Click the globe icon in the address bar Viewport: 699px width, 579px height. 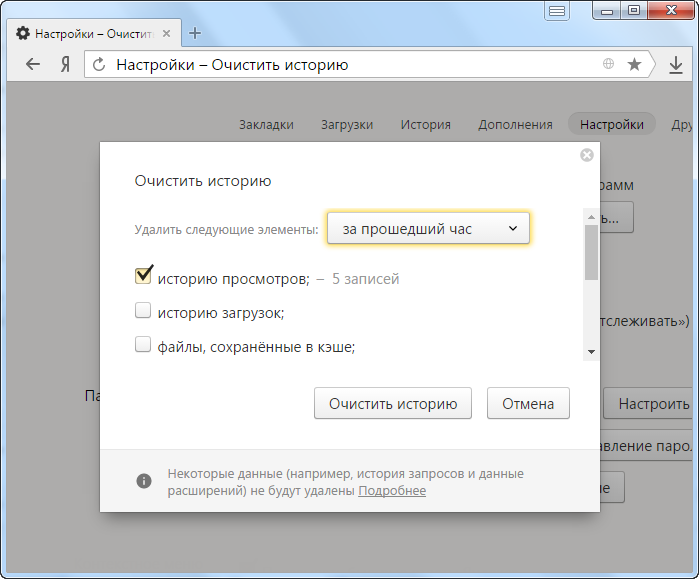pyautogui.click(x=608, y=65)
